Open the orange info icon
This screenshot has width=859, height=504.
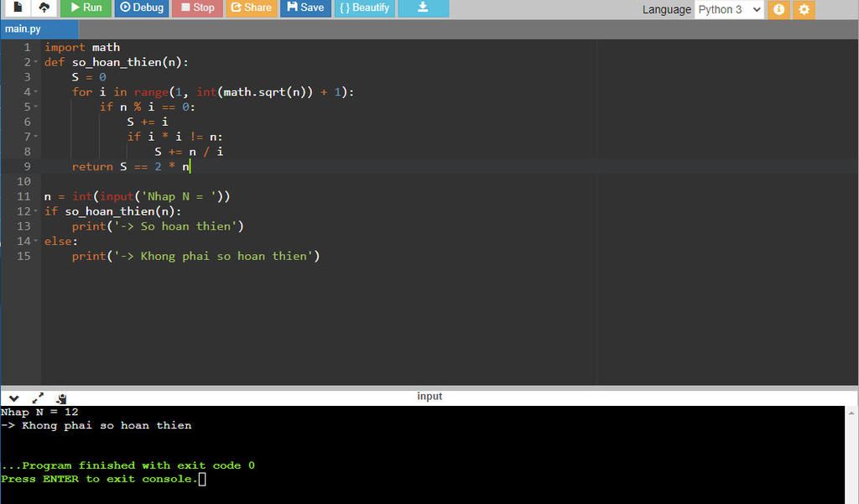(778, 9)
